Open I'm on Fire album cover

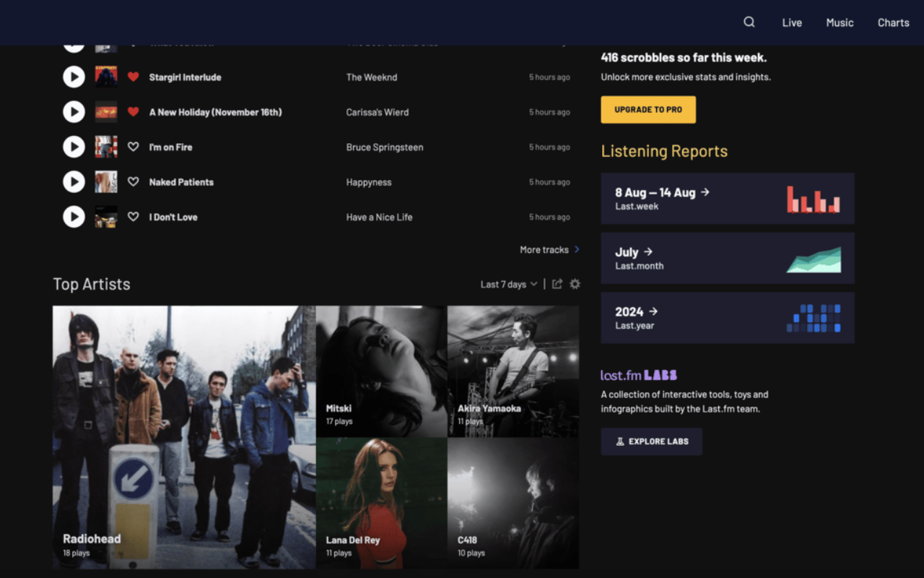[106, 147]
